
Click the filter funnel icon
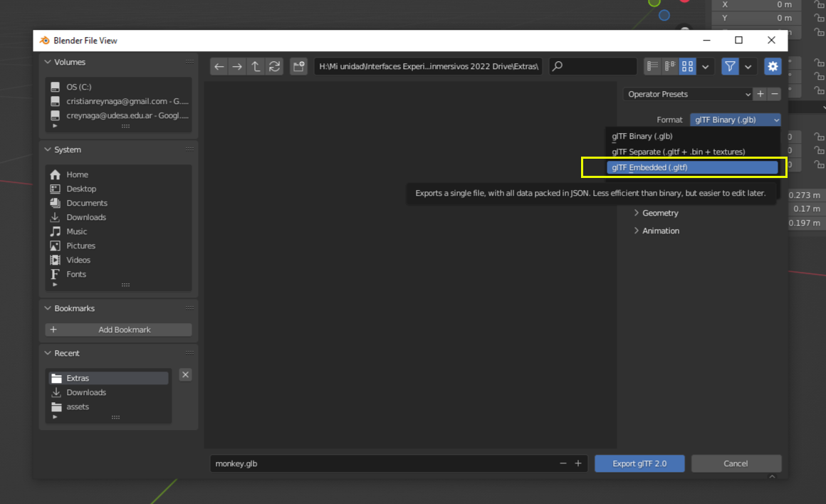point(730,66)
